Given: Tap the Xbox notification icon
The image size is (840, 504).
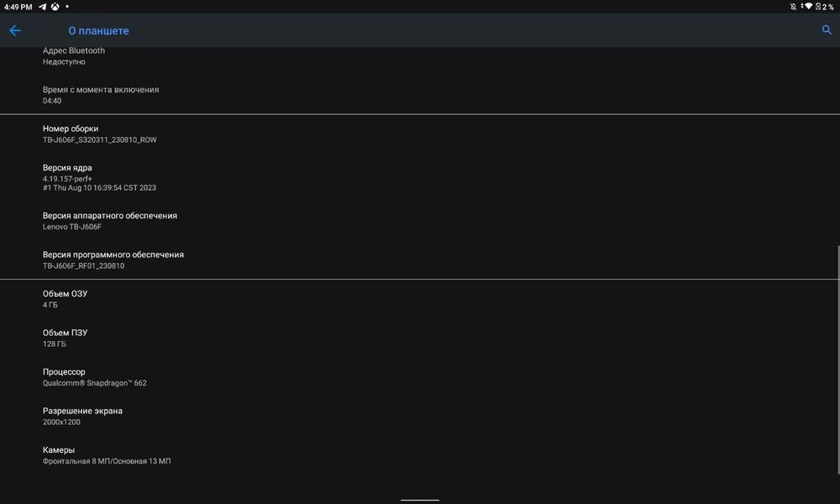Looking at the screenshot, I should pyautogui.click(x=54, y=7).
